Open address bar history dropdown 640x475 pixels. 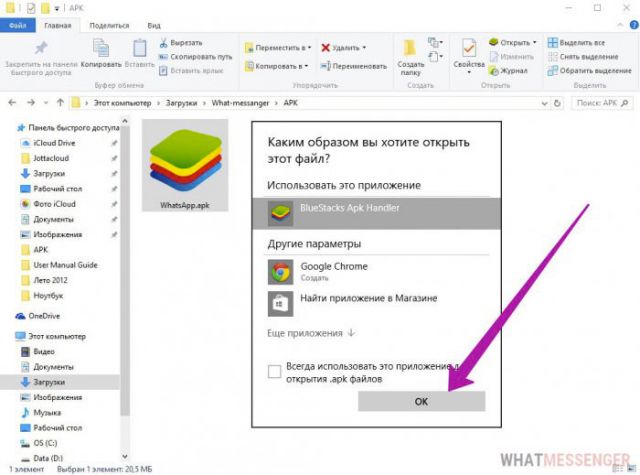[x=544, y=103]
